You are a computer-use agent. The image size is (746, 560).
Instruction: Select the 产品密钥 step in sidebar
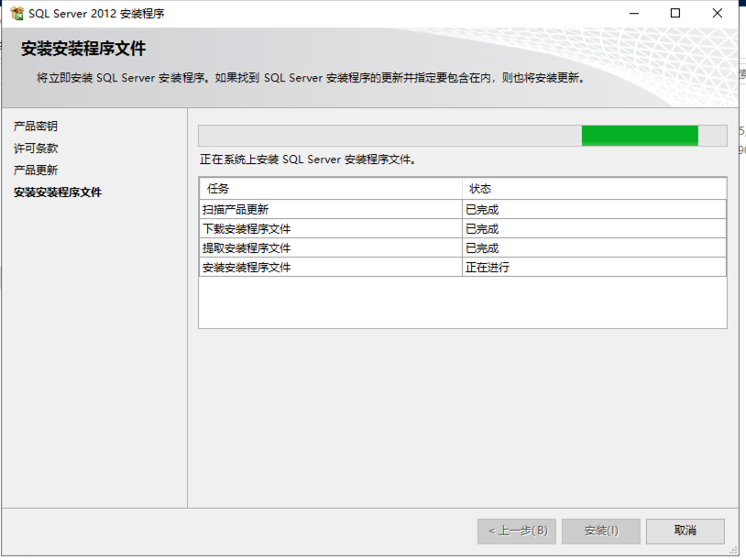pos(36,126)
